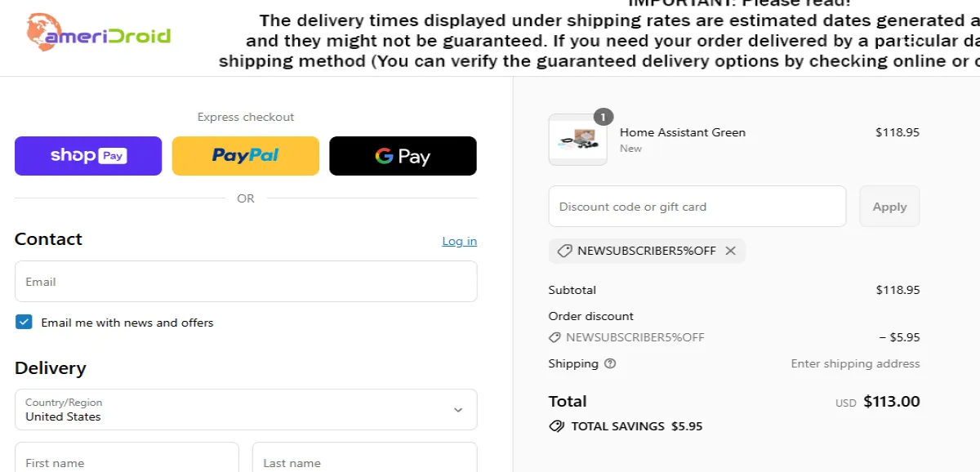The width and height of the screenshot is (980, 472).
Task: Click the Discount code or gift card field
Action: tap(697, 206)
